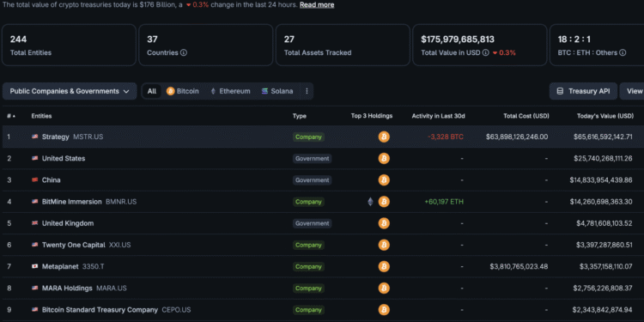This screenshot has width=644, height=322.
Task: Click Bitcoin icon in MARA Holdings row
Action: click(384, 289)
